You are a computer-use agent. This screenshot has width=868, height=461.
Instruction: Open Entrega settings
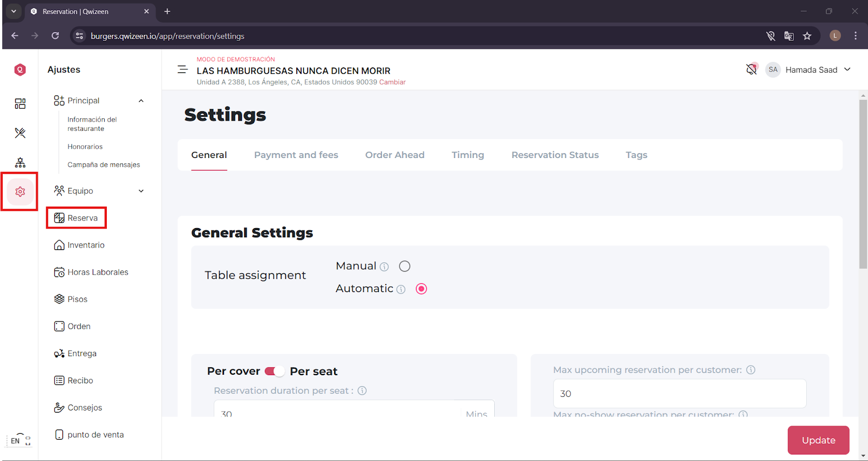tap(75, 353)
